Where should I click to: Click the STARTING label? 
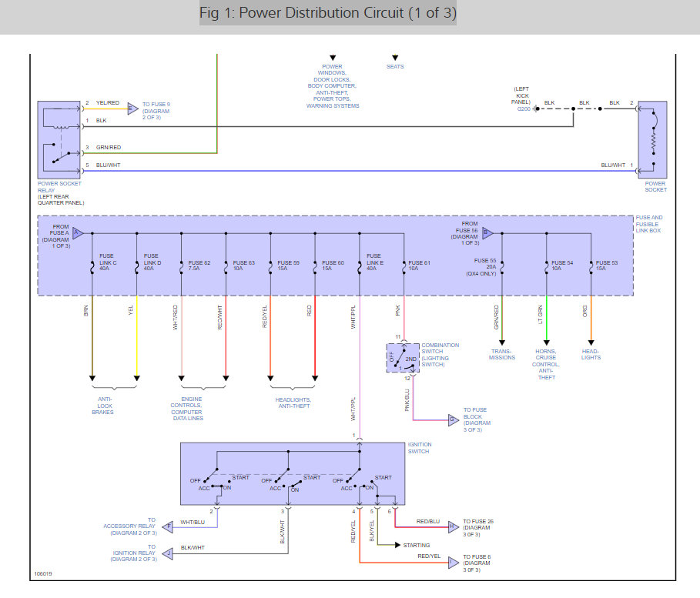(x=417, y=546)
